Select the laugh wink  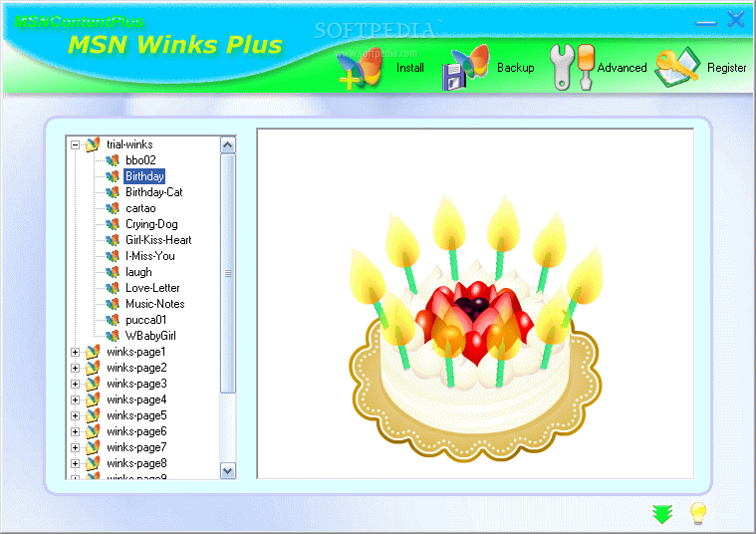click(138, 272)
